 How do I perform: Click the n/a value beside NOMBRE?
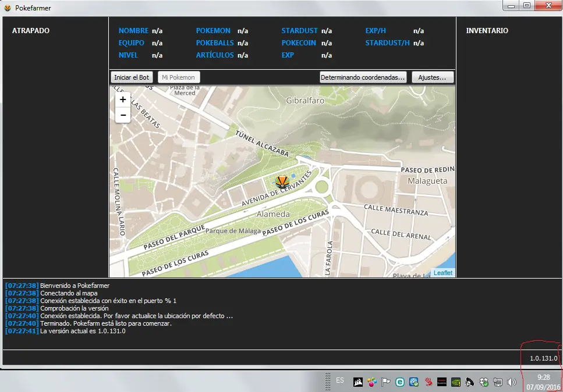[157, 31]
